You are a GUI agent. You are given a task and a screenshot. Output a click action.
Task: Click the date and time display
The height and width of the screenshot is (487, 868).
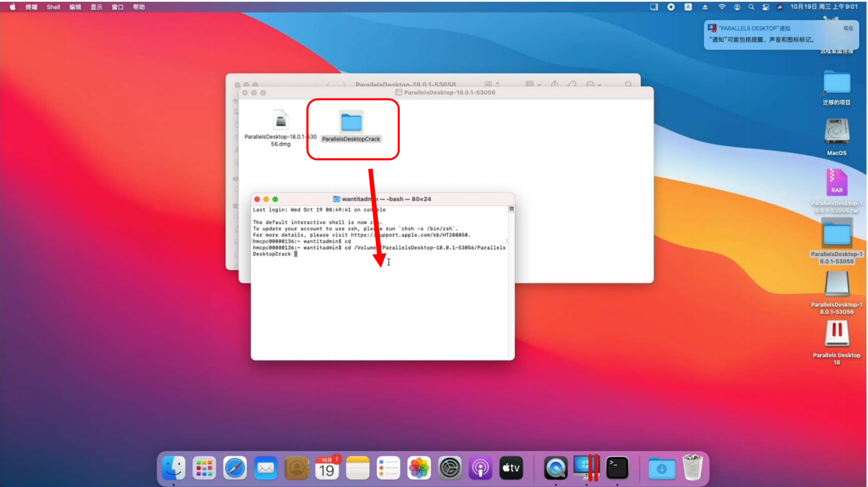824,7
